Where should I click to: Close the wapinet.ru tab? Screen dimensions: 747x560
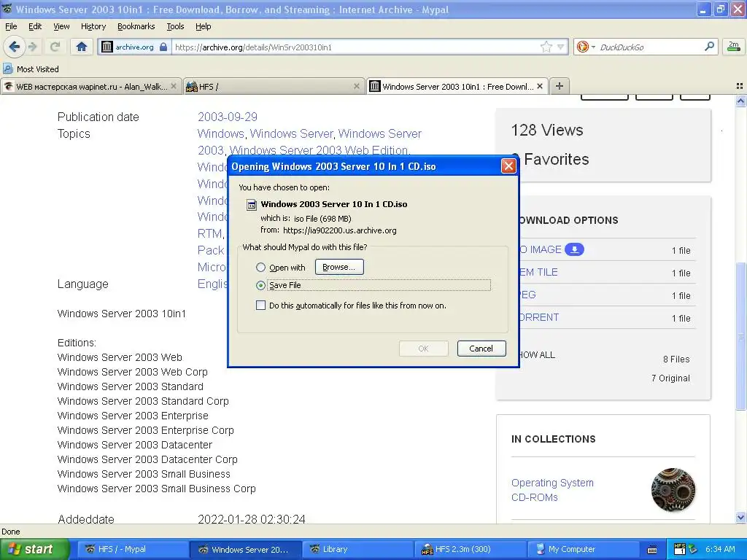point(174,86)
